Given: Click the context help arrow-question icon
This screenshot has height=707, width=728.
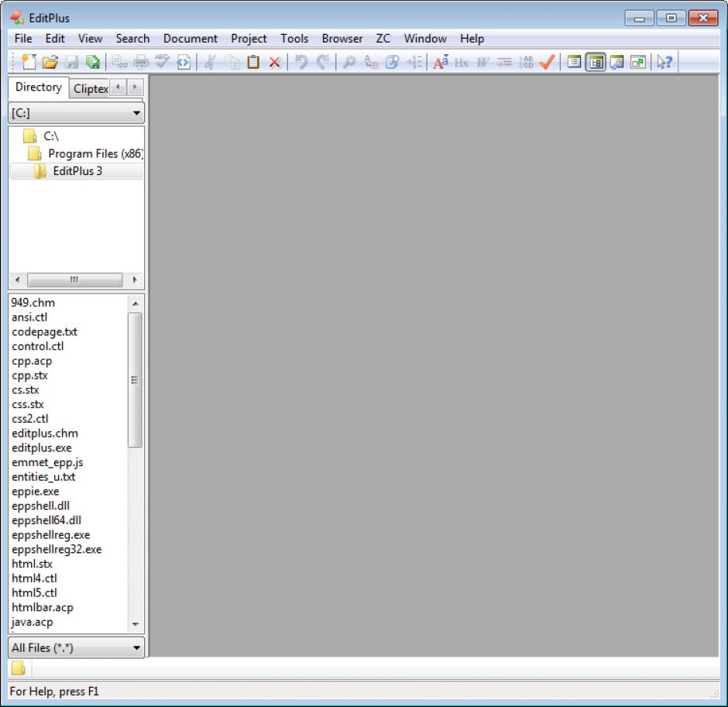Looking at the screenshot, I should tap(664, 62).
